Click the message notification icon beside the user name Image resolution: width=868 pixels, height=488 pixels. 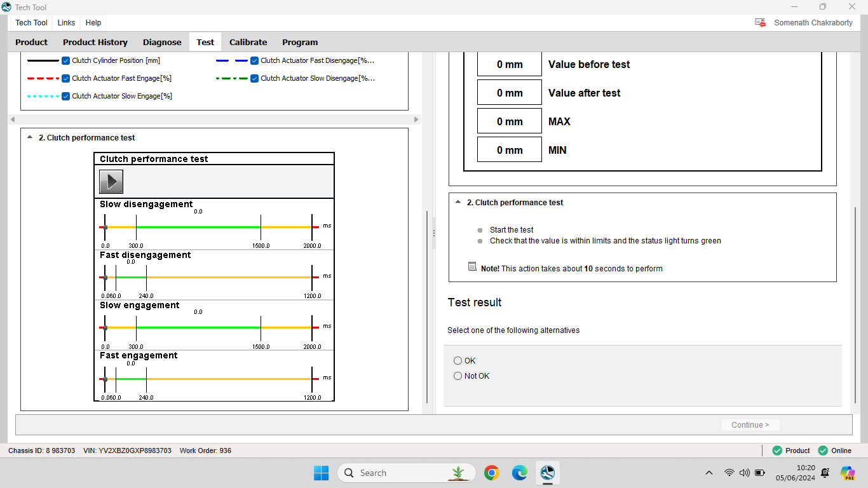(760, 22)
